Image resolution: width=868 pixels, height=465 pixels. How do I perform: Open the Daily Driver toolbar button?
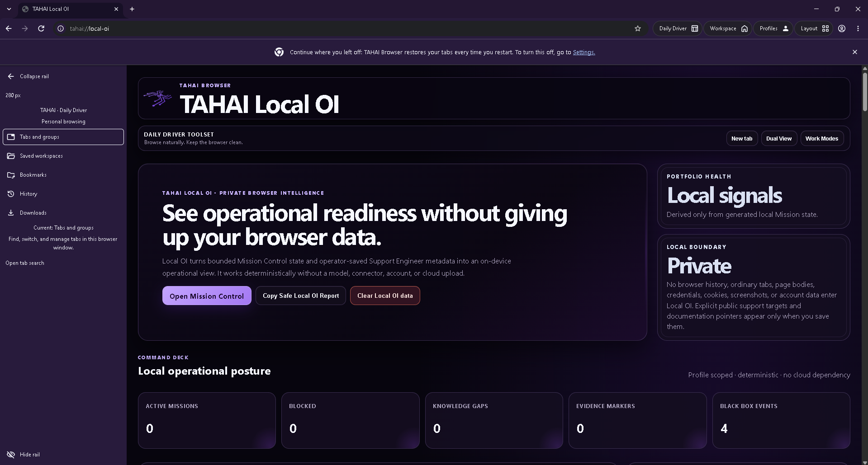(x=678, y=28)
